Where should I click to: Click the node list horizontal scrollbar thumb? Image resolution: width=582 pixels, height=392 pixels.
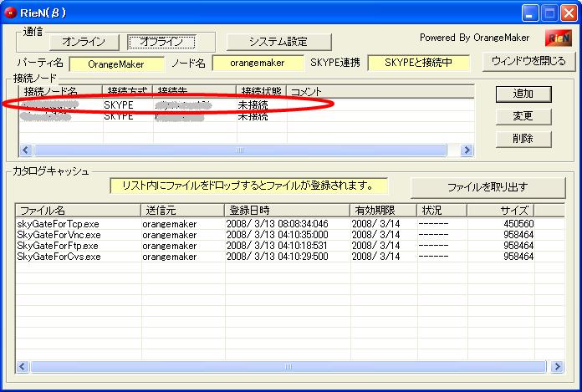[240, 150]
